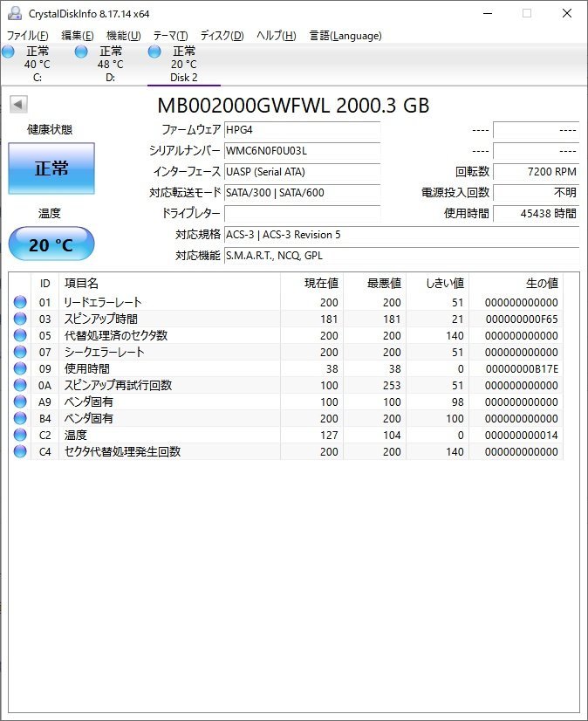588x721 pixels.
Task: Click the 7200 RPM rotation field
Action: 536,171
